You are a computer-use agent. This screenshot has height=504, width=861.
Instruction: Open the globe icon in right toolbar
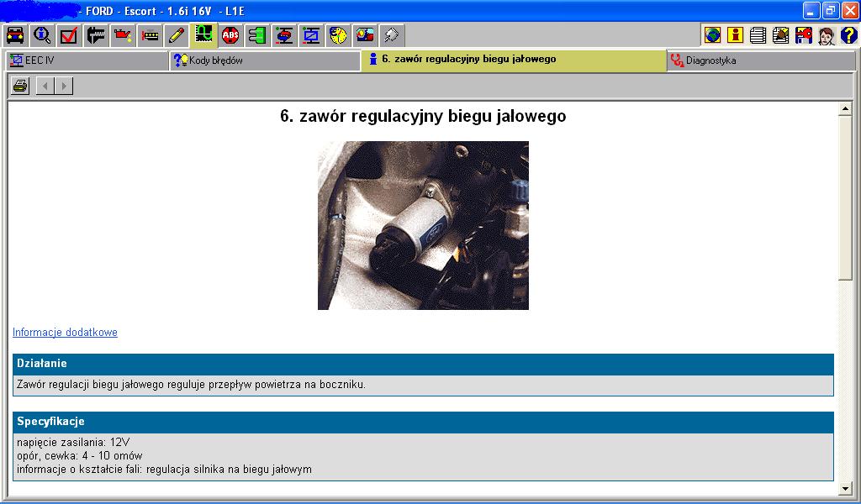coord(713,35)
